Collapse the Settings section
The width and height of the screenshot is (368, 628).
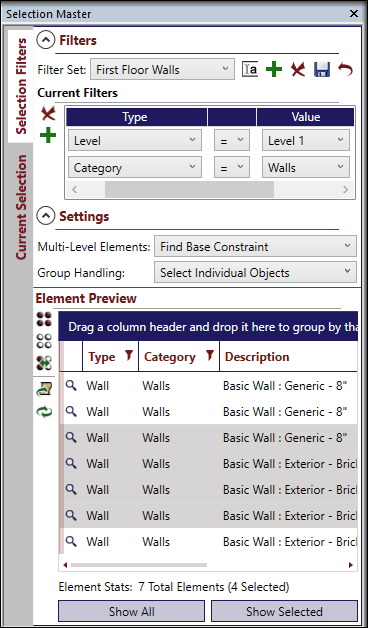(46, 216)
